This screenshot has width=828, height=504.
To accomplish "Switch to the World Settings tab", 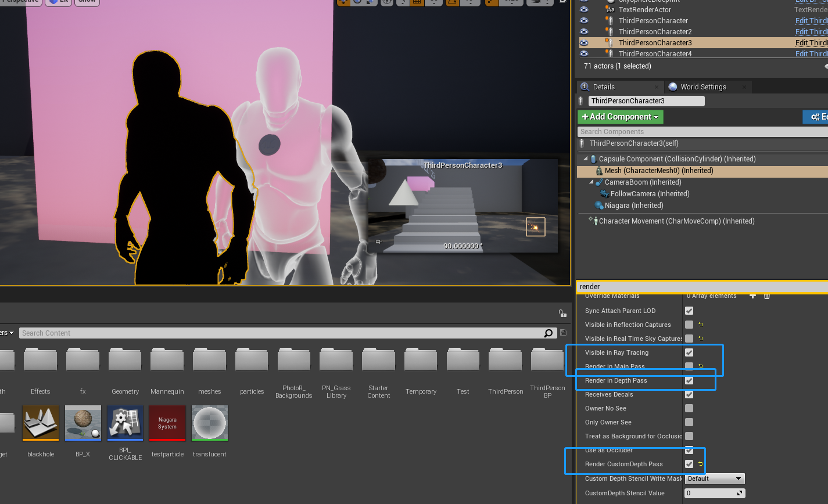I will pyautogui.click(x=703, y=87).
